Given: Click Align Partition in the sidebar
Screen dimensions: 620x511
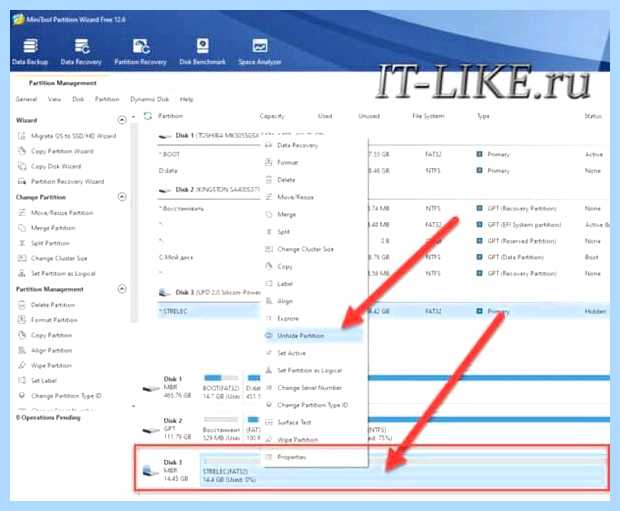Looking at the screenshot, I should click(x=45, y=350).
